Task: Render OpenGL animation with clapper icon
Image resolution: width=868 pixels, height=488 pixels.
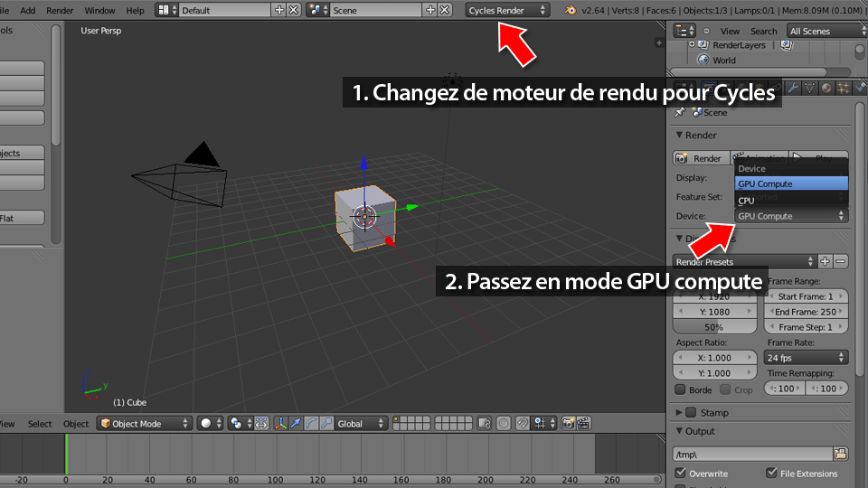Action: pyautogui.click(x=583, y=423)
